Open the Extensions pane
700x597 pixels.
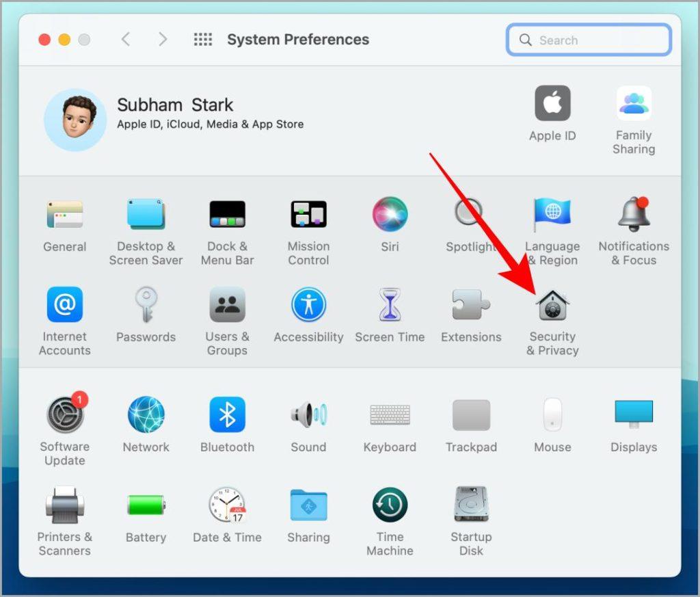pyautogui.click(x=471, y=304)
